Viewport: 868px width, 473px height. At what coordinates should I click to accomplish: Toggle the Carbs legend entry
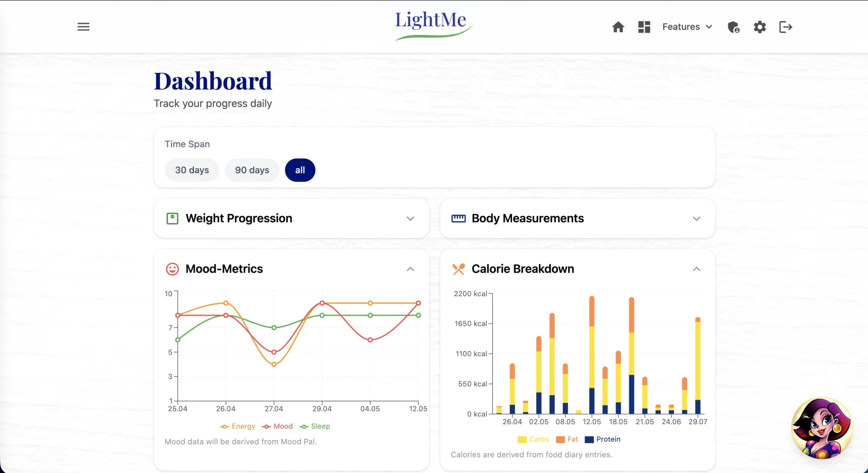(x=533, y=440)
